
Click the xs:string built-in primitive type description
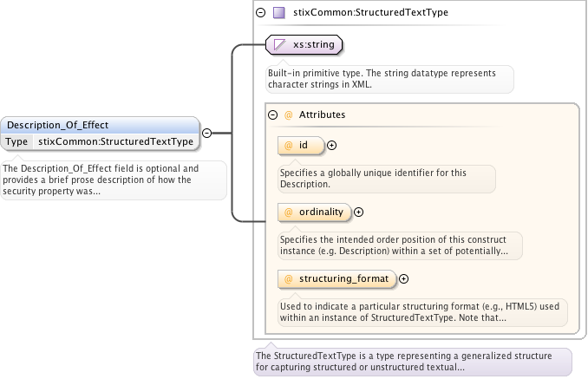[x=389, y=79]
